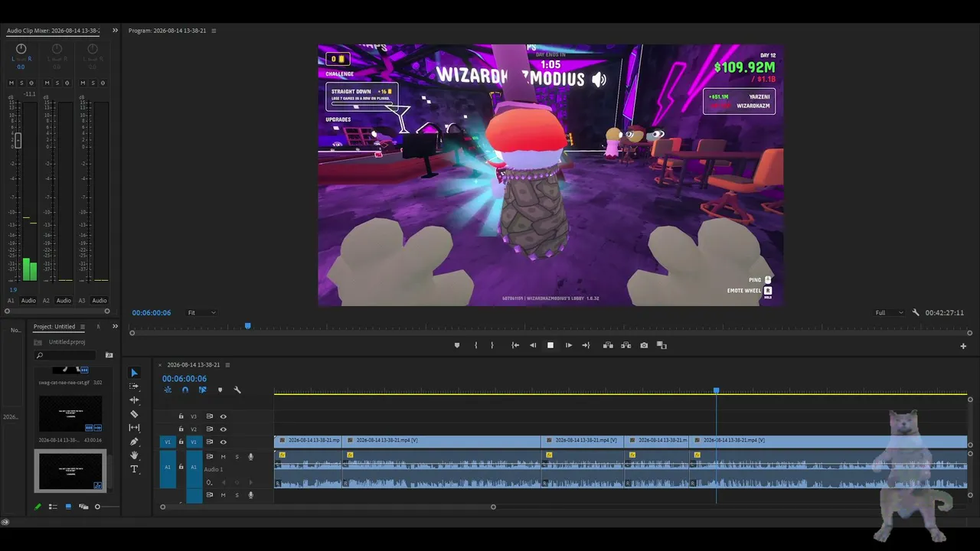Open the Full playback resolution dropdown
980x551 pixels.
point(890,312)
